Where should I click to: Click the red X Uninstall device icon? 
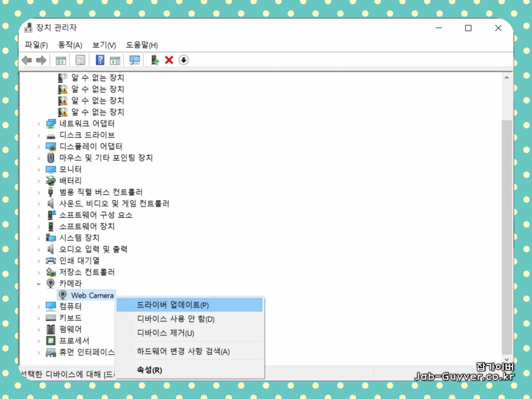coord(169,60)
